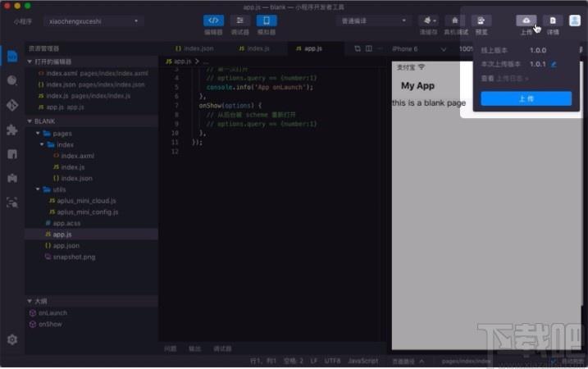Image resolution: width=588 pixels, height=369 pixels.
Task: Open the 输出 output panel tab
Action: [194, 348]
